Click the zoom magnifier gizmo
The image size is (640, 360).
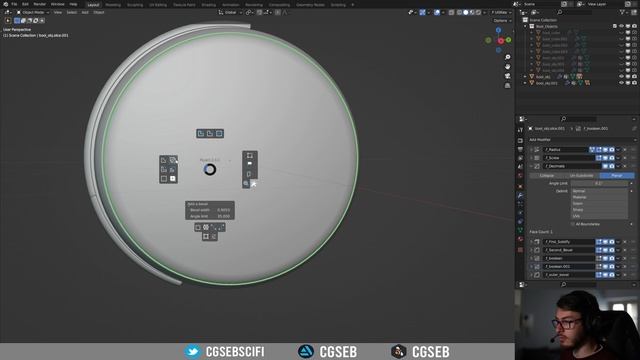coord(507,57)
